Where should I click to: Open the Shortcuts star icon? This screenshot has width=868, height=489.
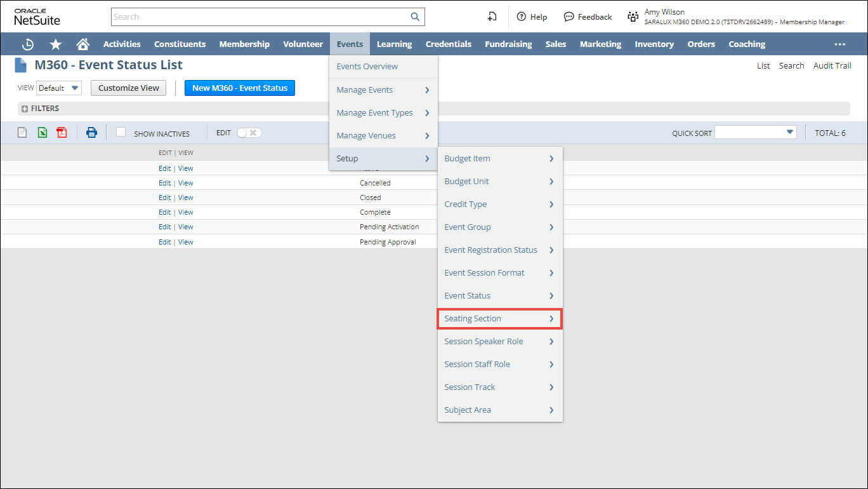56,44
